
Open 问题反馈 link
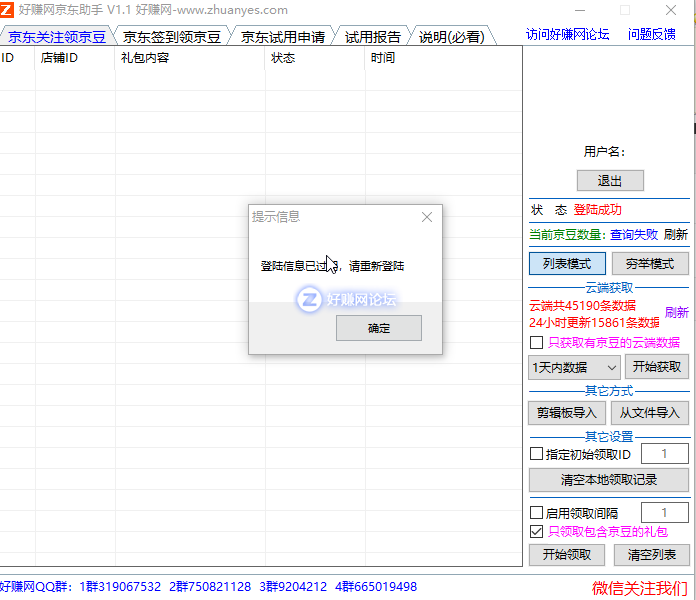652,34
